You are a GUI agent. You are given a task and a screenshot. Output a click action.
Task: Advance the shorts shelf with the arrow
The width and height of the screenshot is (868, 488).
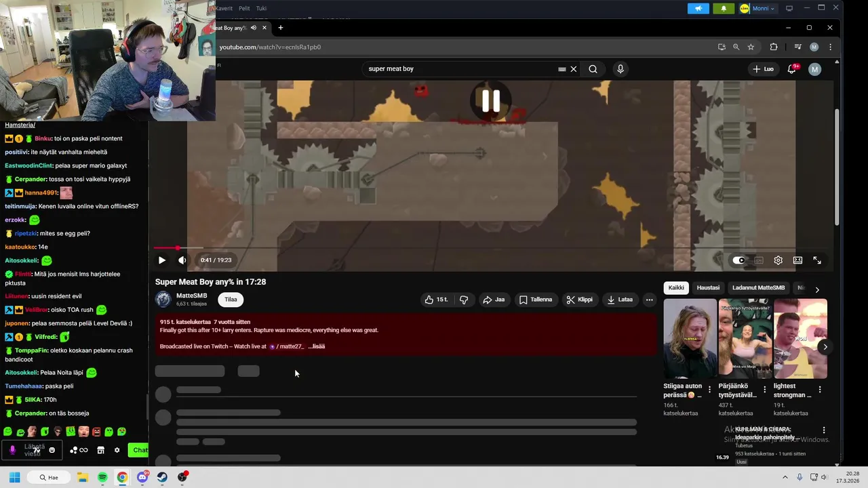pyautogui.click(x=825, y=347)
